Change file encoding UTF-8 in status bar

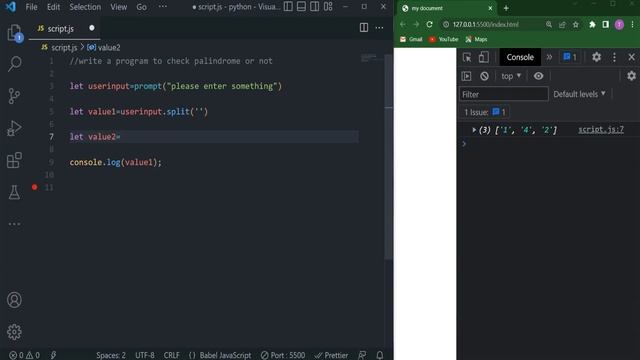click(x=144, y=355)
